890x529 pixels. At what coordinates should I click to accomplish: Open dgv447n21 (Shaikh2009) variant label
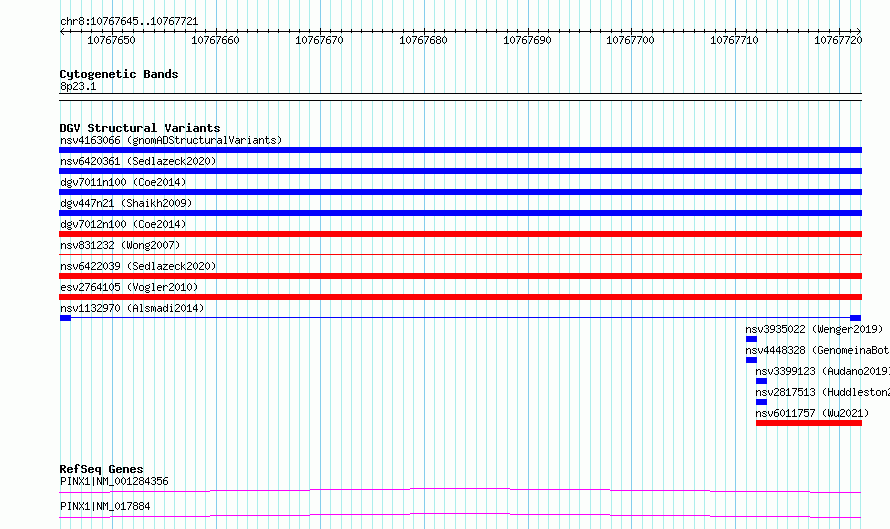126,203
